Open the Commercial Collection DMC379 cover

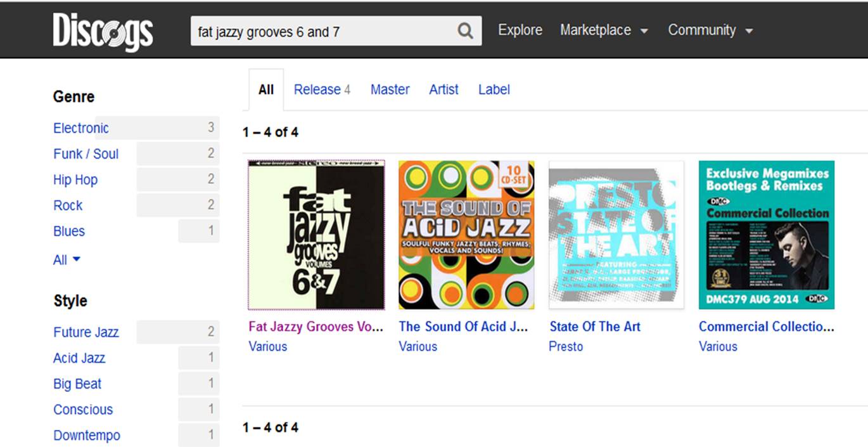click(766, 235)
